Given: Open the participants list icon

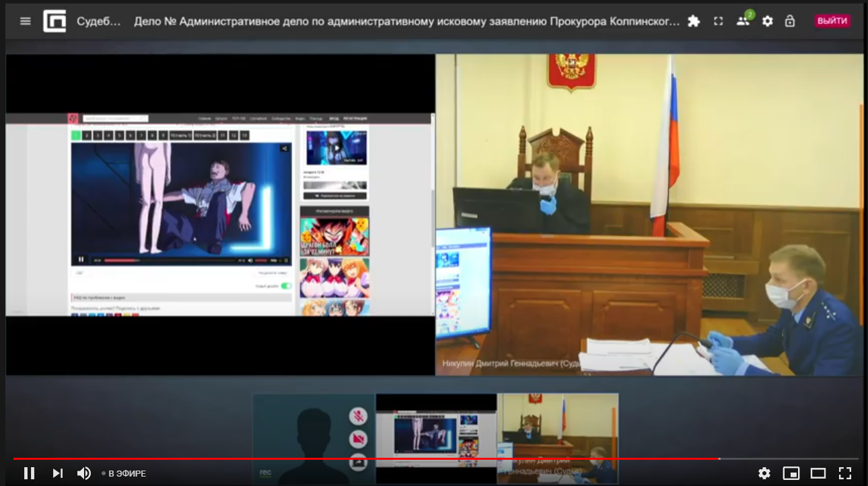Looking at the screenshot, I should pyautogui.click(x=744, y=20).
